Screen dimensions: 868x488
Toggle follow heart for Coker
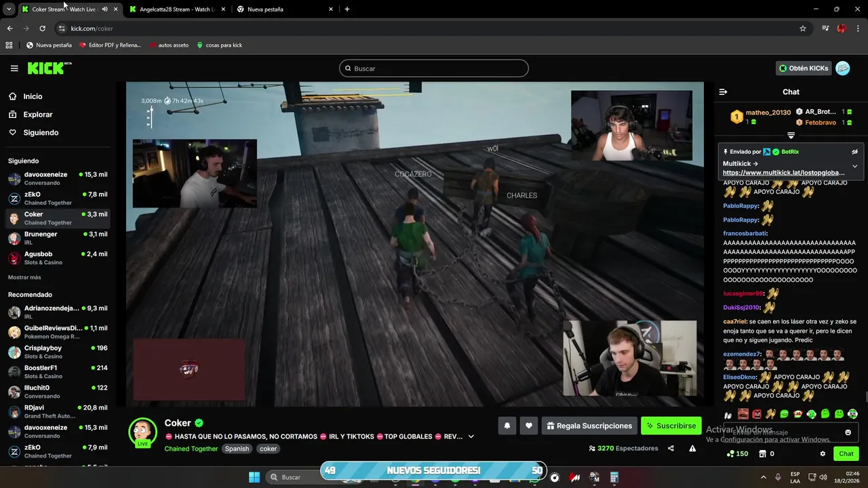529,426
